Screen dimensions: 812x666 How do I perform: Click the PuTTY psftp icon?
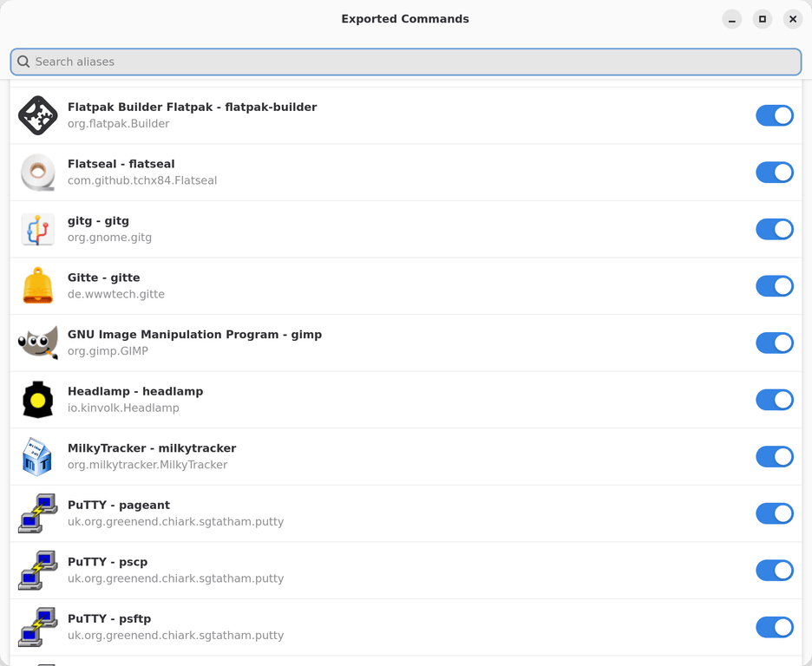tap(38, 627)
